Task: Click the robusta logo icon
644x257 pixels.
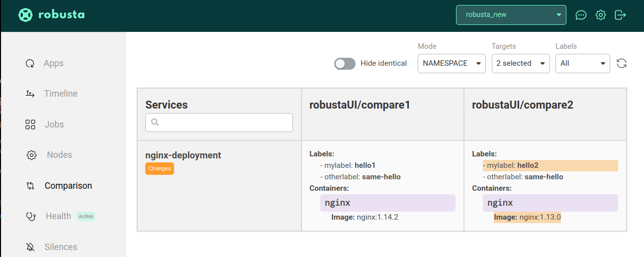Action: [x=25, y=15]
